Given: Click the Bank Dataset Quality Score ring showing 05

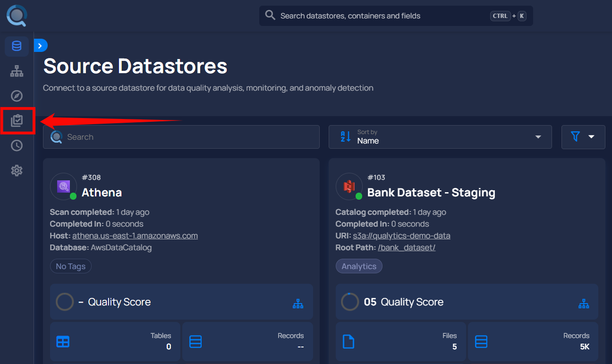Looking at the screenshot, I should [x=350, y=302].
